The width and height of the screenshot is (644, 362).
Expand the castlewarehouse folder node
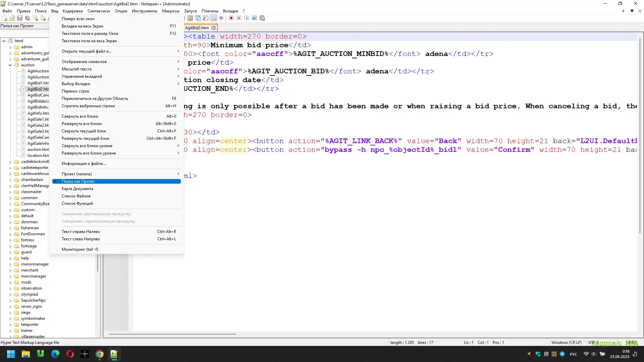click(10, 174)
